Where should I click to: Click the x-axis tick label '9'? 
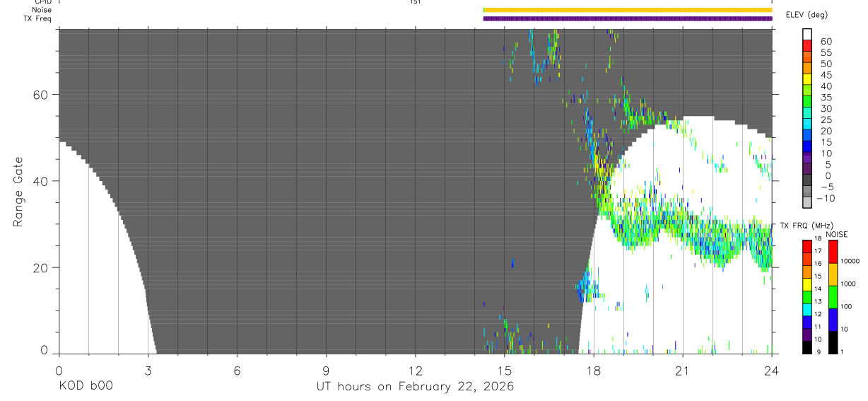326,370
